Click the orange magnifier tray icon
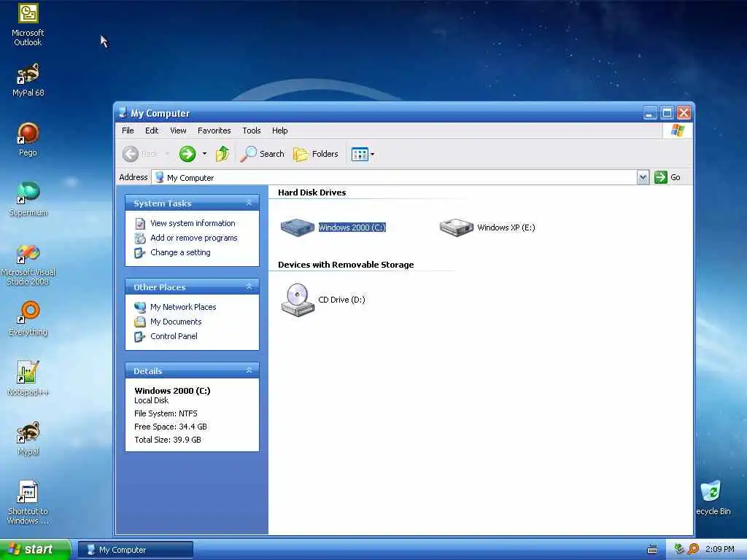 pyautogui.click(x=693, y=549)
